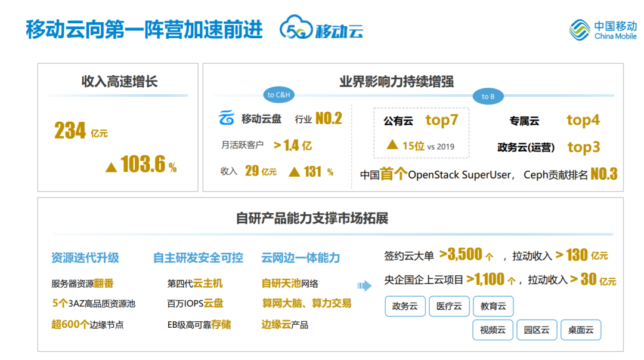Select the 'to C&H' pill label
Viewport: 644px width, 360px height.
(278, 95)
